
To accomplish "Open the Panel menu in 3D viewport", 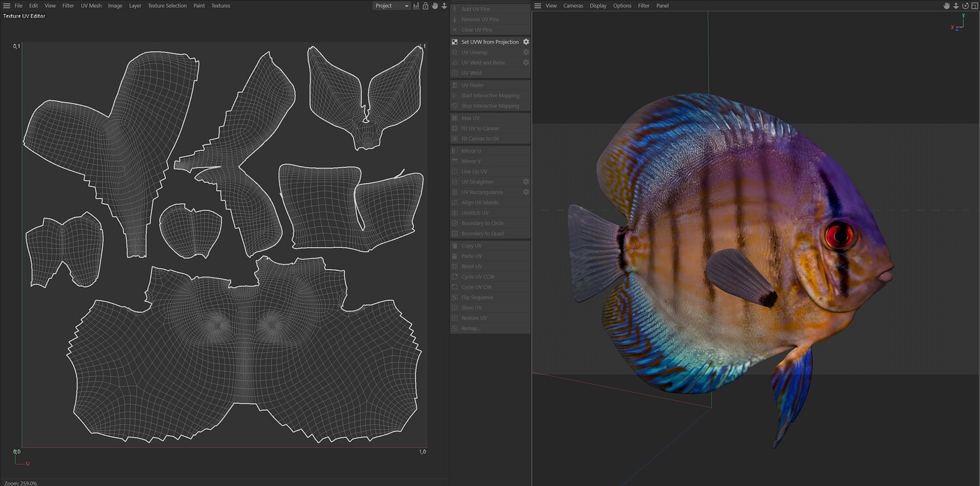I will point(662,6).
